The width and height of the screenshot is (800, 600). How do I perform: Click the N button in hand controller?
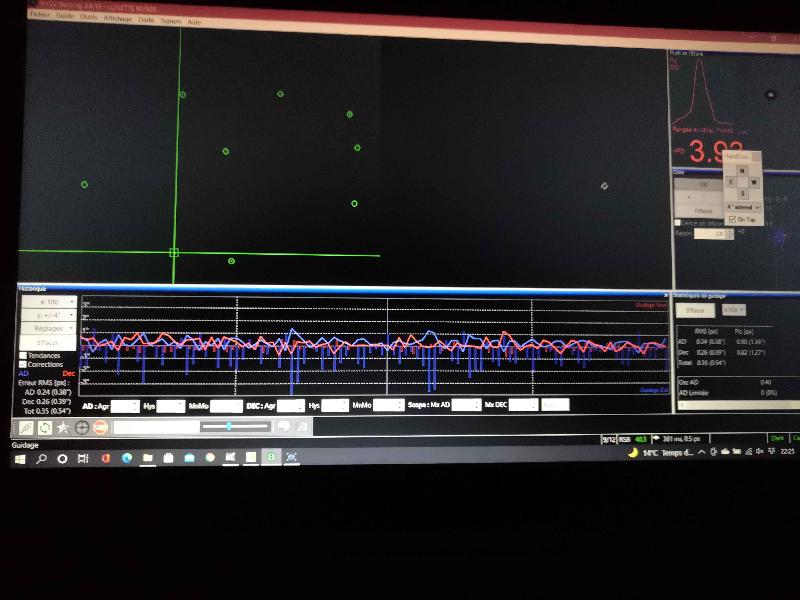tap(742, 171)
